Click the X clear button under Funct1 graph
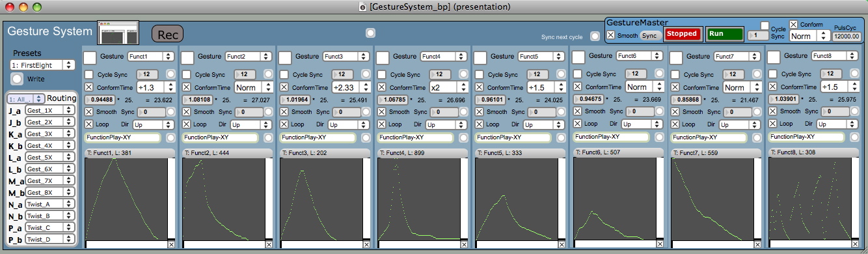 pos(171,244)
